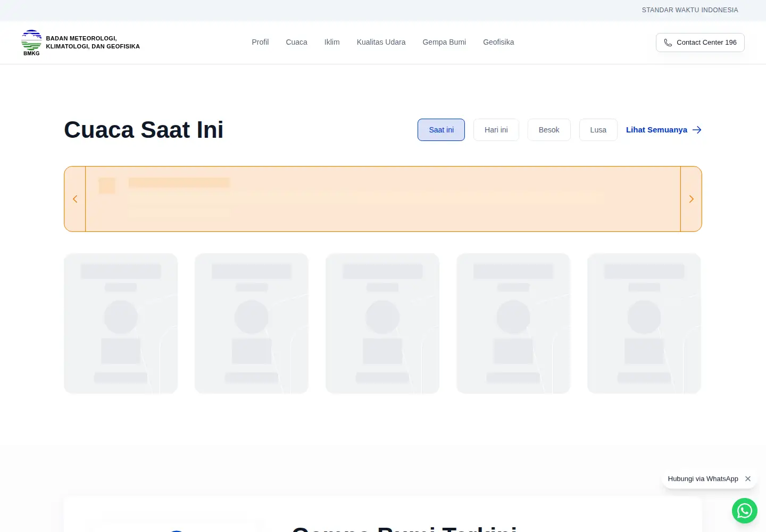
Task: Advance warning banner with right chevron
Action: coord(691,199)
